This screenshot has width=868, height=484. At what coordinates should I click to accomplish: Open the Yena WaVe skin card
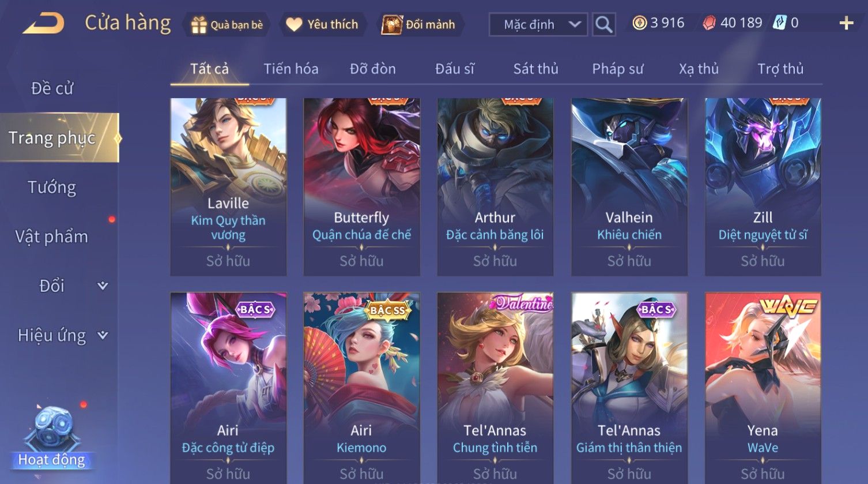coord(763,388)
